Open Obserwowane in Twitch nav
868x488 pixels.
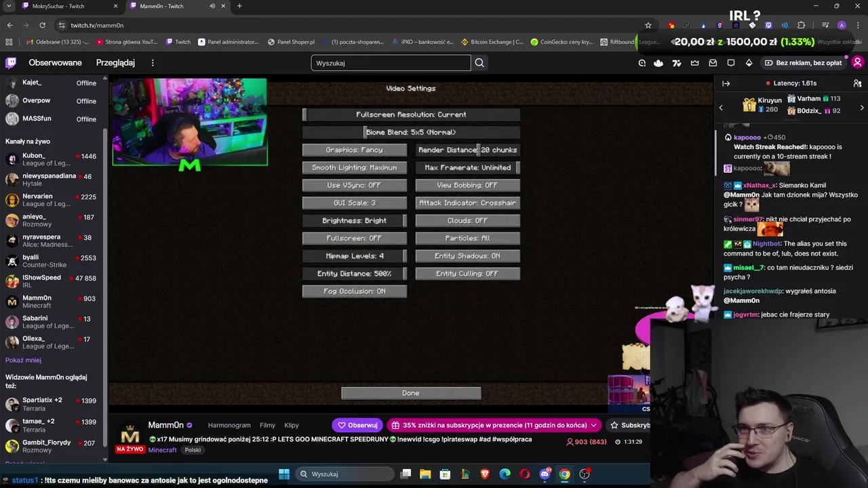tap(55, 63)
